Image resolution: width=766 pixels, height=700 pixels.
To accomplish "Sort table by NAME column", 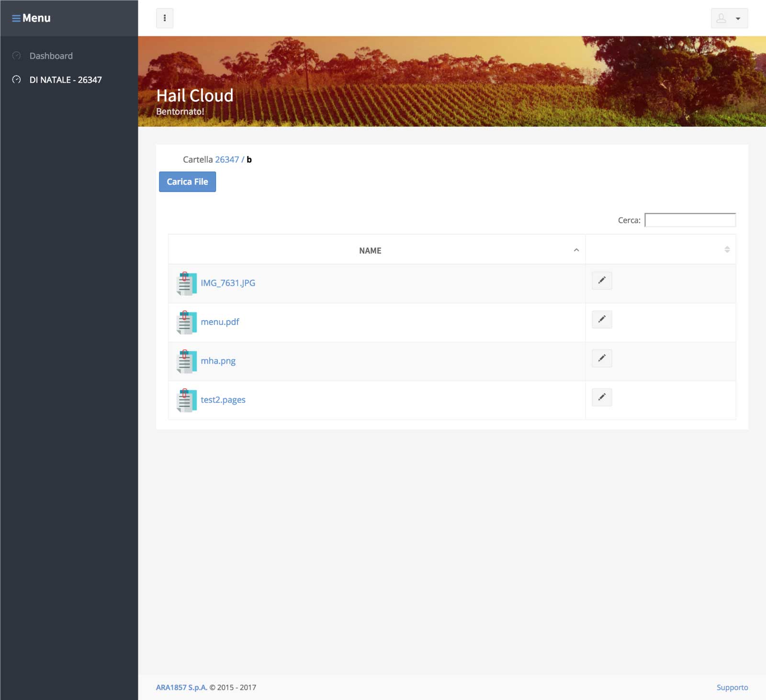I will coord(377,250).
